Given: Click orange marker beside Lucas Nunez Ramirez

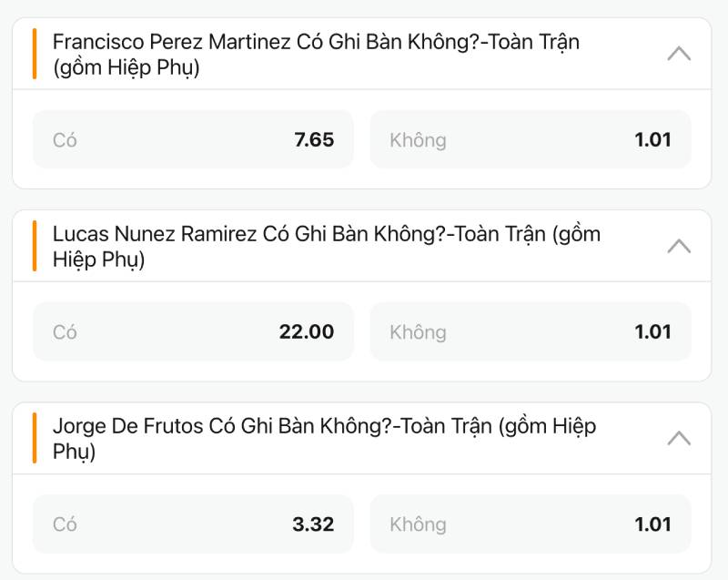Looking at the screenshot, I should point(35,246).
